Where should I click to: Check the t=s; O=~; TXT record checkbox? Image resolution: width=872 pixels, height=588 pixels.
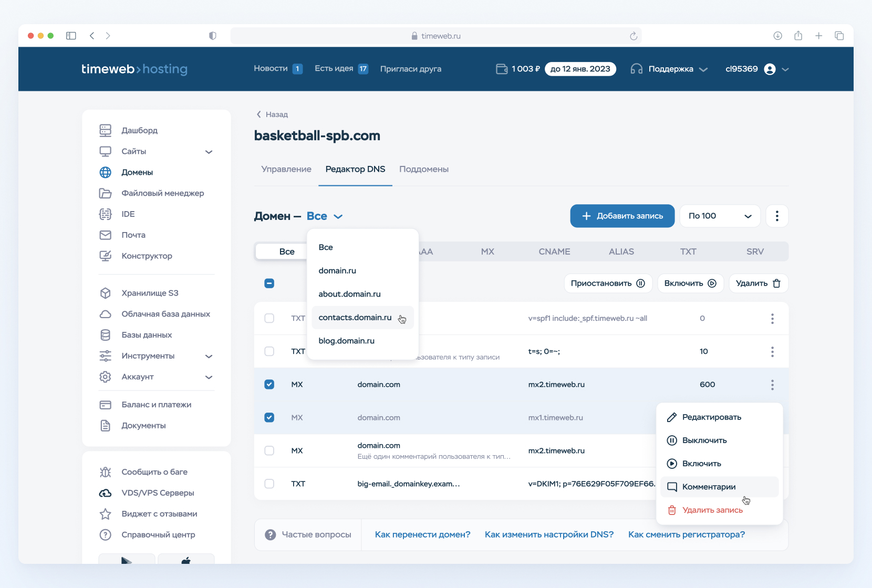point(269,351)
